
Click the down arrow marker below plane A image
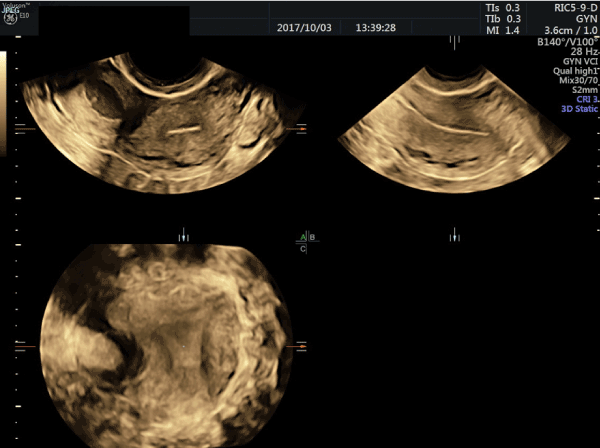pos(182,236)
